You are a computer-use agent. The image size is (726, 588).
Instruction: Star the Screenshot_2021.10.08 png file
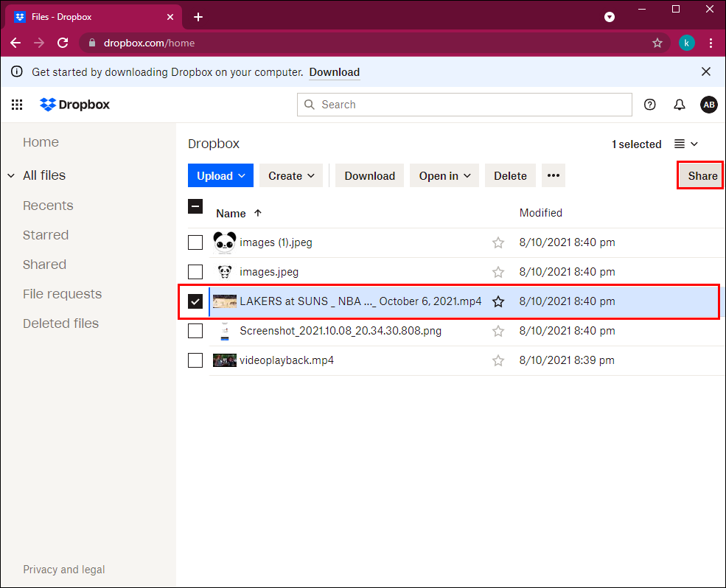[498, 331]
